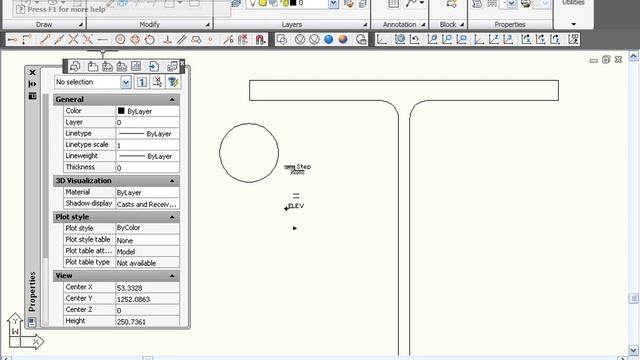
Task: Click the vertical scrollbar down arrow
Action: [x=633, y=350]
